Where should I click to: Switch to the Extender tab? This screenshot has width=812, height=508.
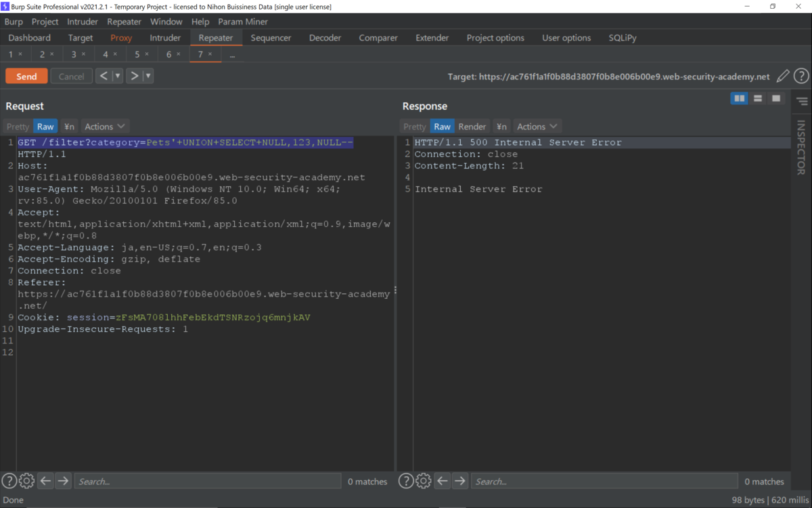click(x=432, y=38)
